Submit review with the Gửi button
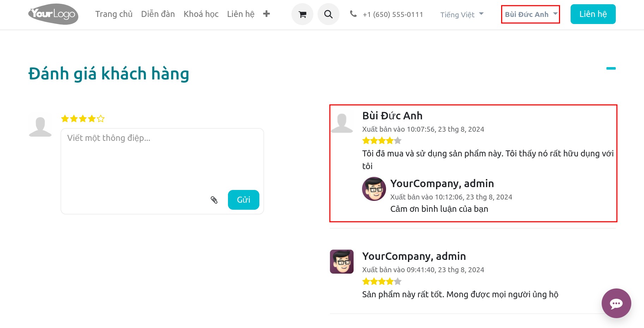 click(x=243, y=200)
